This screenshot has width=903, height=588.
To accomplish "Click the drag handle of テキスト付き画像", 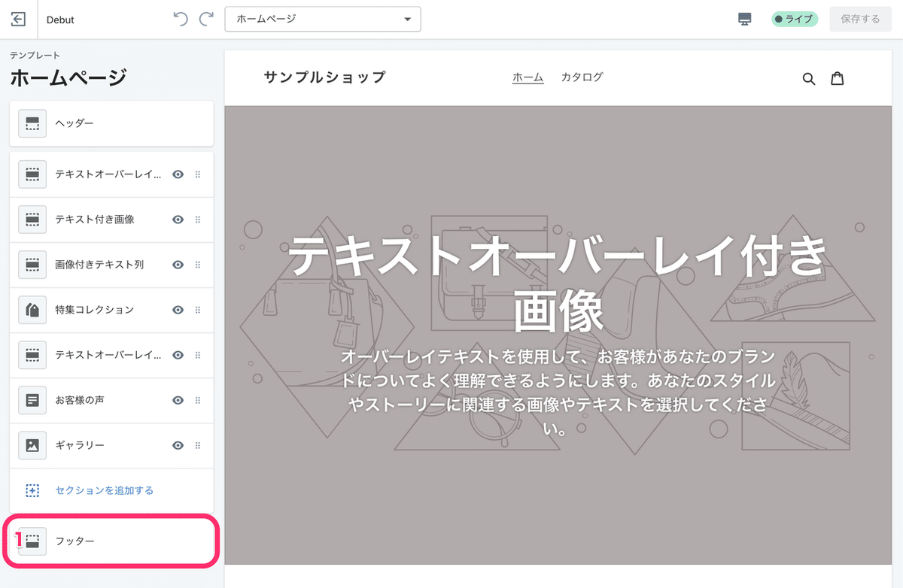I will (x=198, y=220).
